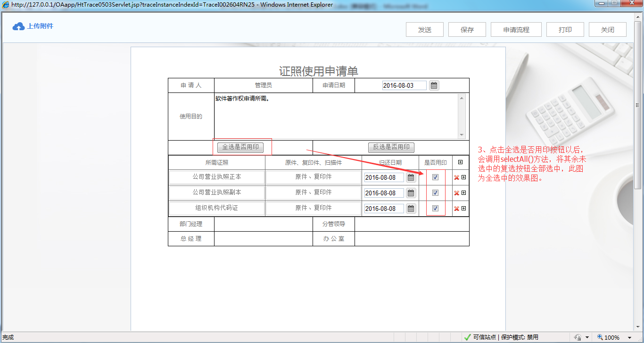Click the 全选是否用印 button
This screenshot has width=644, height=343.
pos(240,147)
